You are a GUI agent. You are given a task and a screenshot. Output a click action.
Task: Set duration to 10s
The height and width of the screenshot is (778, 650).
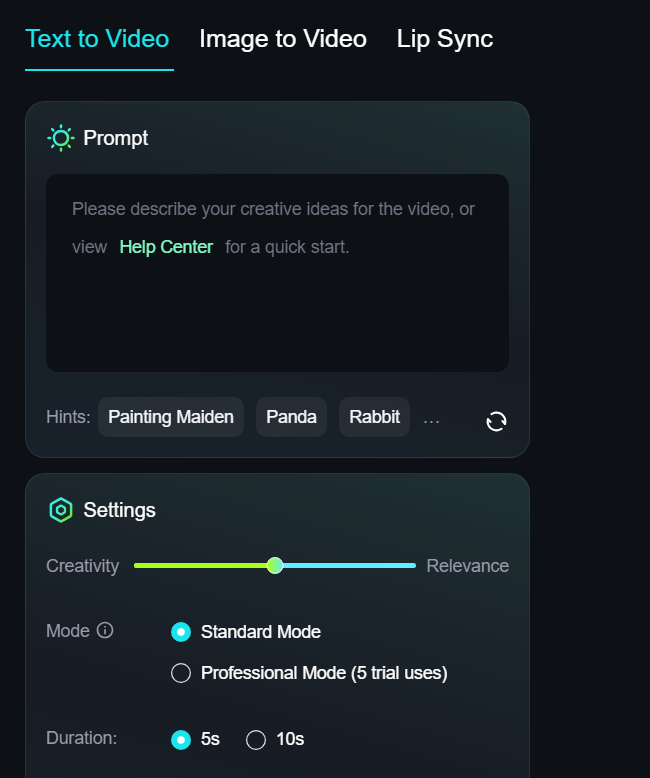click(256, 740)
